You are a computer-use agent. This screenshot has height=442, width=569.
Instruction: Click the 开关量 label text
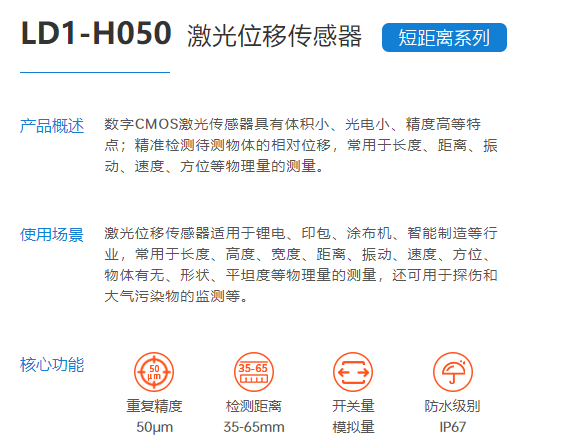pos(353,406)
